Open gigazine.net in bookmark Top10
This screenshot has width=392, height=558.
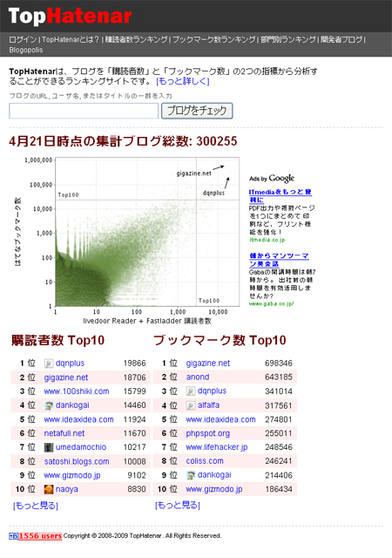point(207,364)
